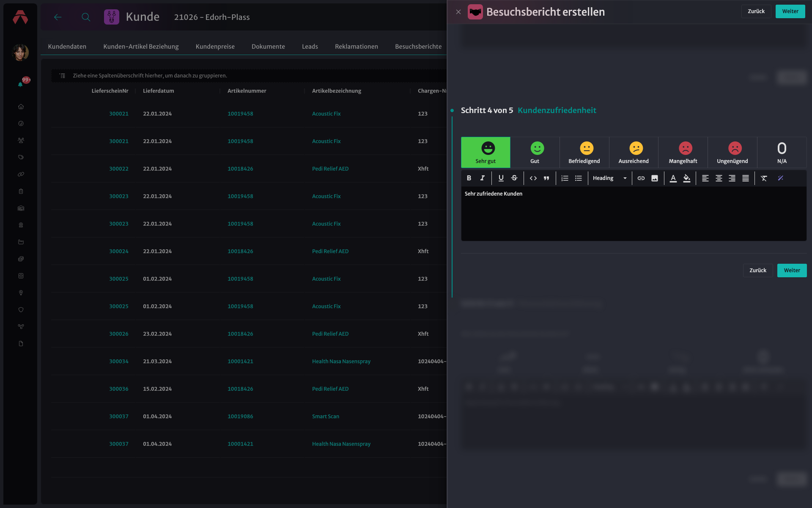
Task: Create a numbered list in the editor
Action: pyautogui.click(x=565, y=178)
